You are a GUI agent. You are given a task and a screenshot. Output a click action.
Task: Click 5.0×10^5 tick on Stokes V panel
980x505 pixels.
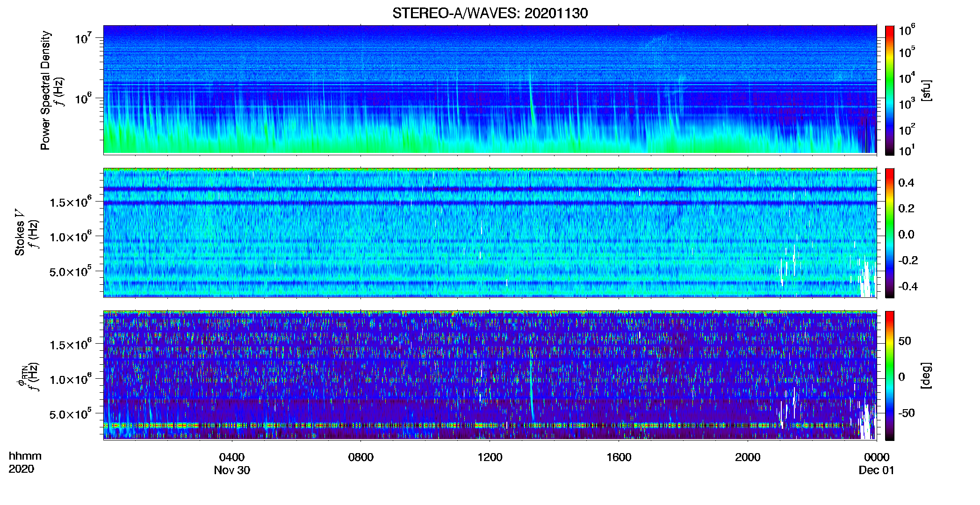(71, 271)
